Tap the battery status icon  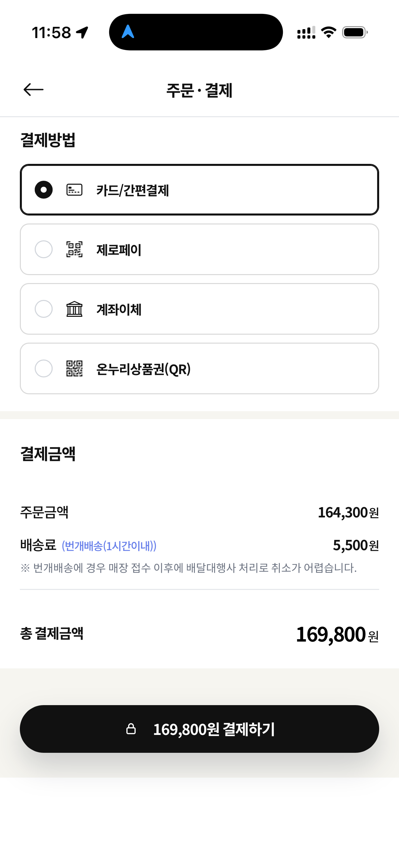355,32
